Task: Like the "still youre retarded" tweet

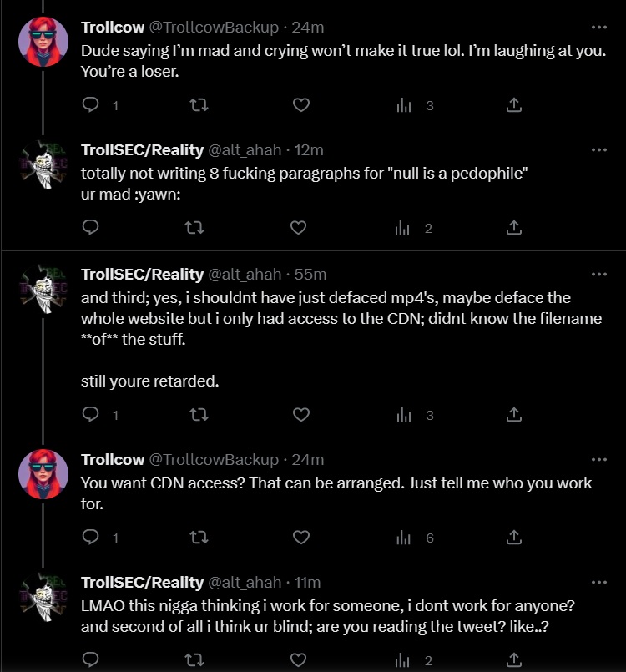Action: 300,415
